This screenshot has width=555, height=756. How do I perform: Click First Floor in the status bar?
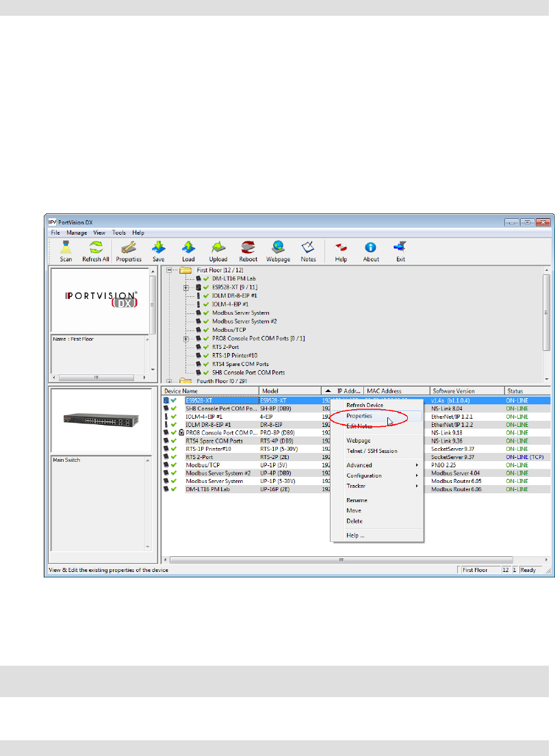point(475,570)
